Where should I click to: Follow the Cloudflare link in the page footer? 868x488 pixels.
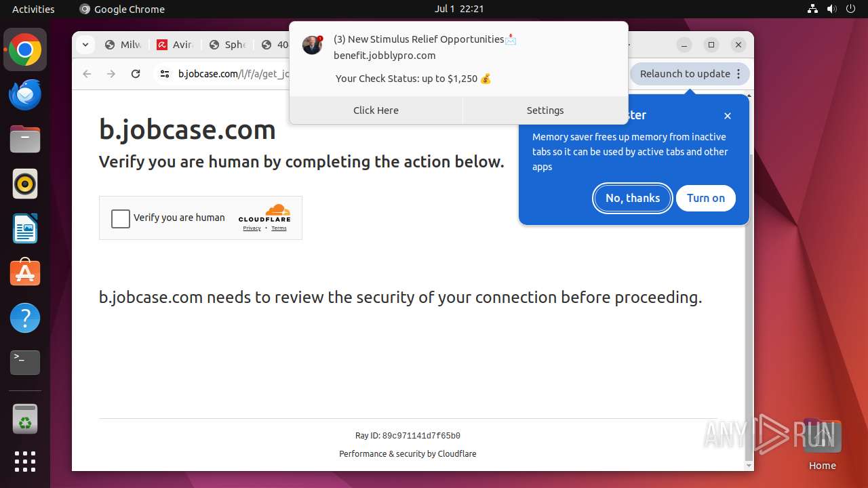457,454
